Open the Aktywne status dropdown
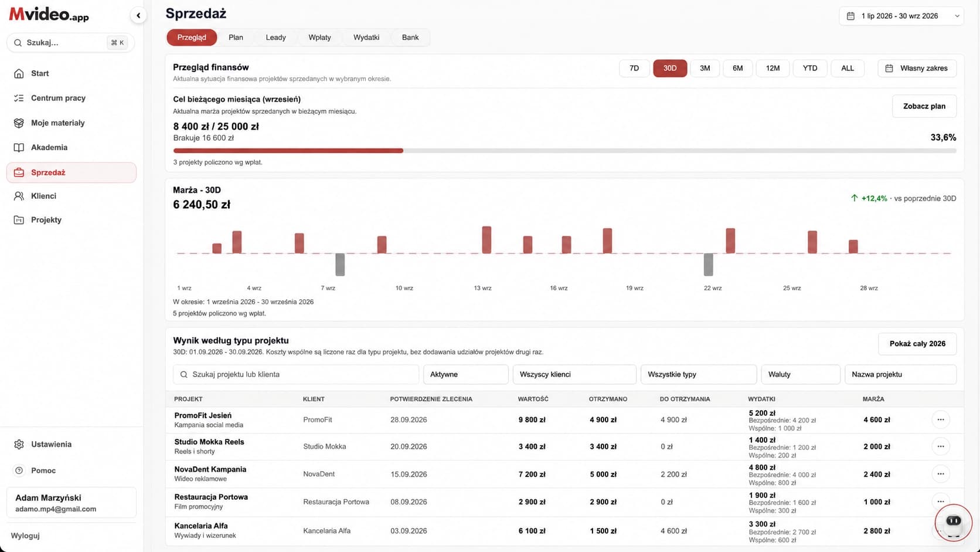Screen dimensions: 980x552 pyautogui.click(x=466, y=374)
